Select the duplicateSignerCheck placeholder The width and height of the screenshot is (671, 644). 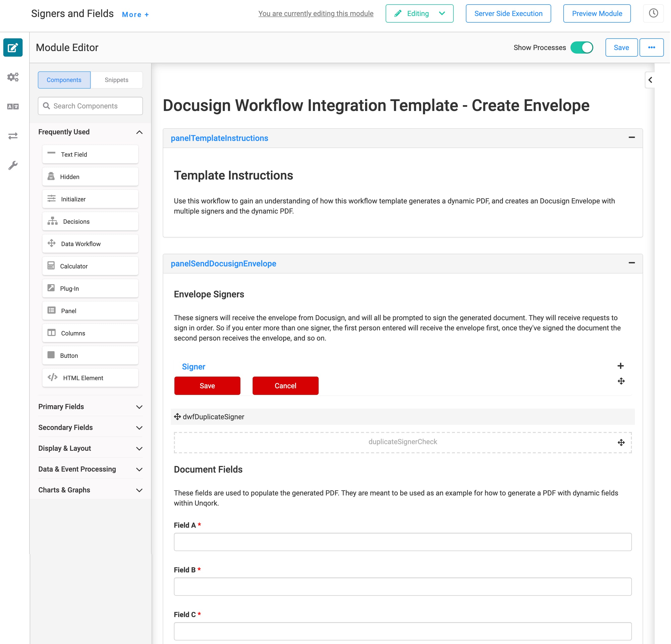[x=403, y=442]
